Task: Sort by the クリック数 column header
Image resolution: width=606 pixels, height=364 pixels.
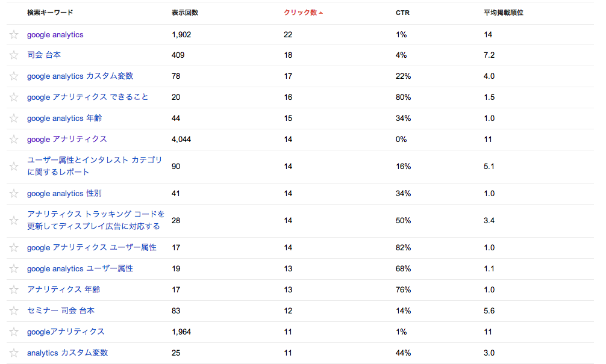Action: (x=303, y=13)
